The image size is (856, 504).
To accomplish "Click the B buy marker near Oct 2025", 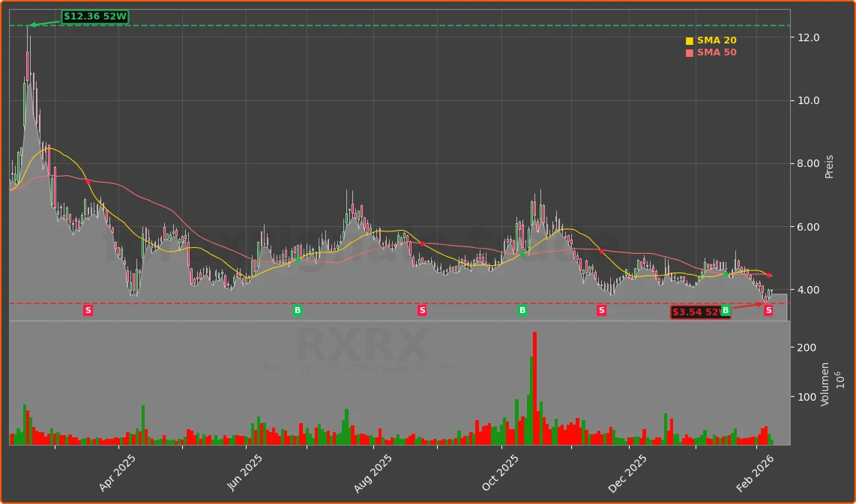I will point(521,310).
